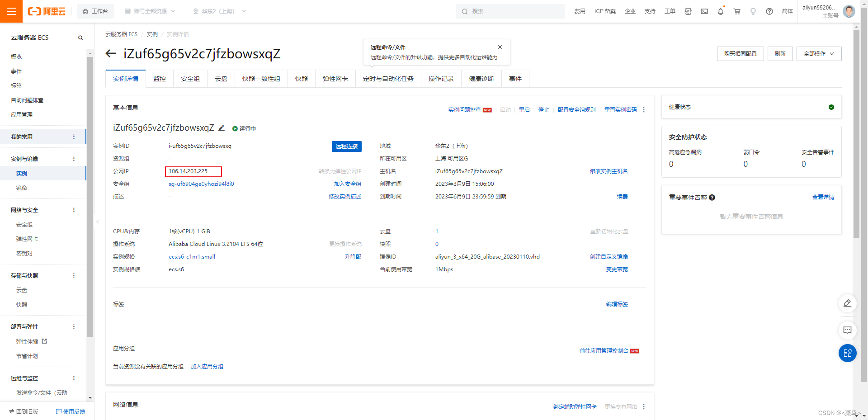The image size is (868, 420).
Task: Open the 工作台 workbench button
Action: (95, 11)
